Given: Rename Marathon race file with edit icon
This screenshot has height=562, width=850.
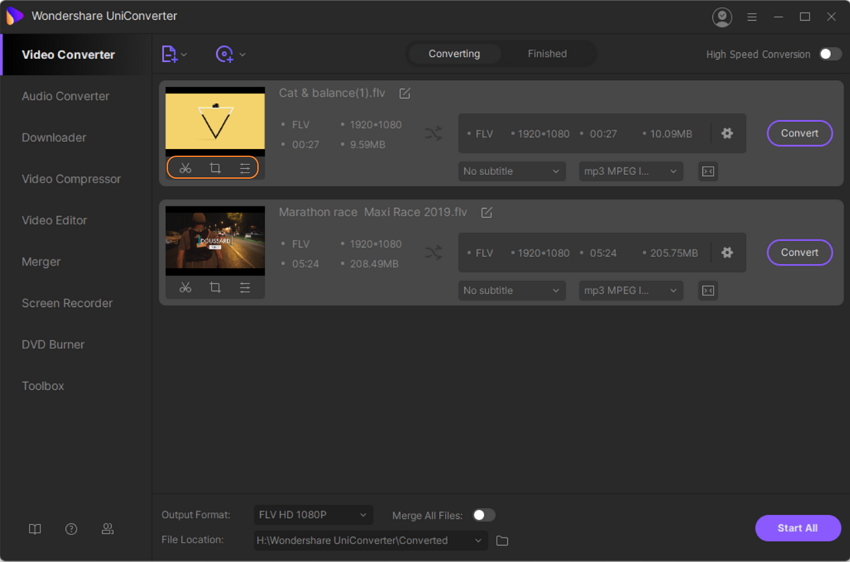Looking at the screenshot, I should [487, 212].
